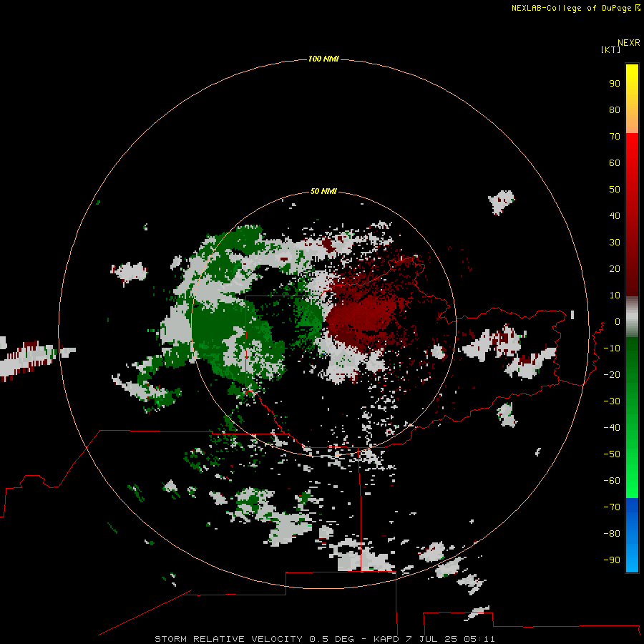This screenshot has height=644, width=644.
Task: Click the large dark red outbound velocity region
Action: [x=361, y=318]
